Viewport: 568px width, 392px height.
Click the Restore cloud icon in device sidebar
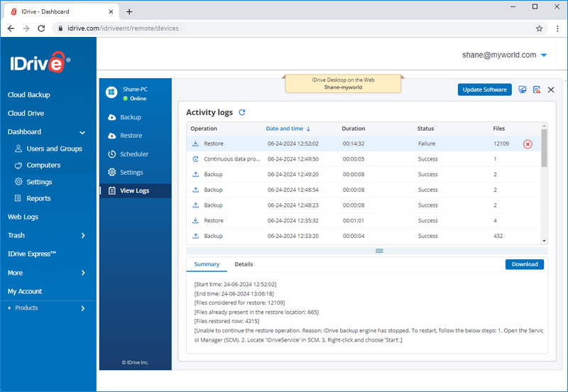(x=112, y=136)
